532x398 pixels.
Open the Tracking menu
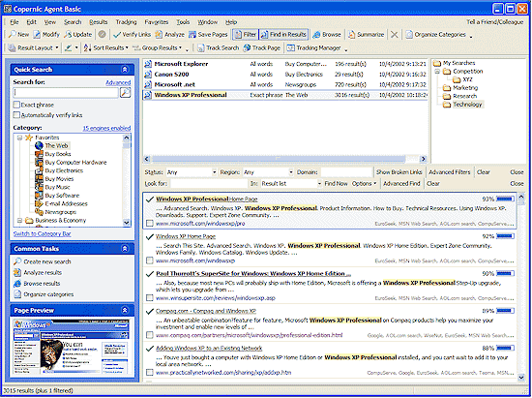[126, 22]
